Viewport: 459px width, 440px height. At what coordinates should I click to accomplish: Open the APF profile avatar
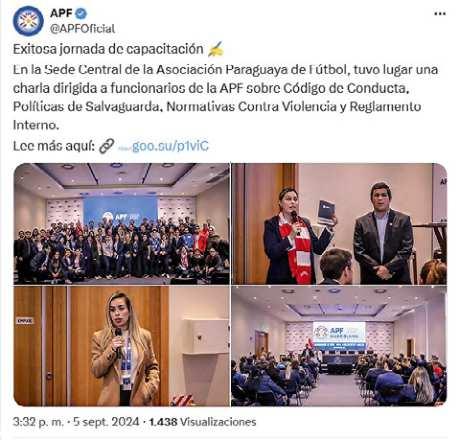pyautogui.click(x=28, y=21)
